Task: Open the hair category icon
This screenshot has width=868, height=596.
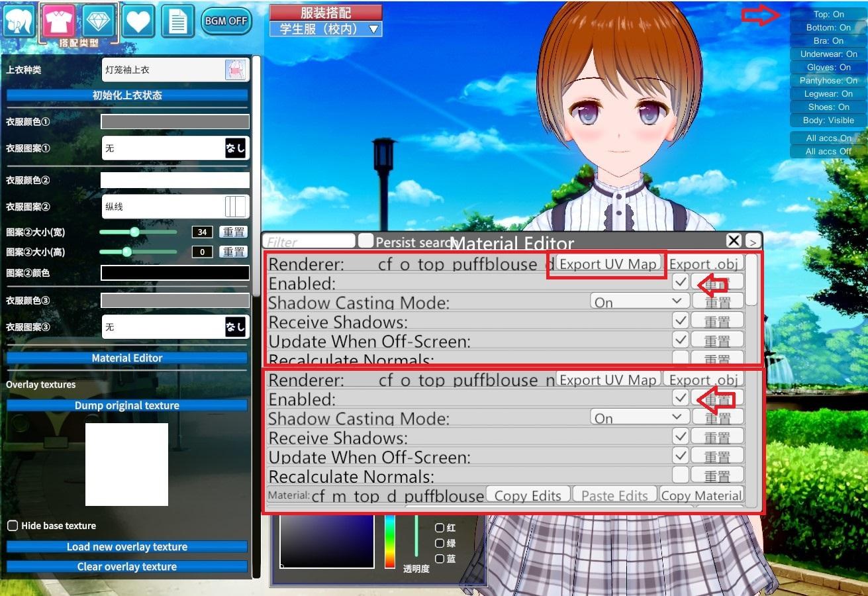Action: (x=19, y=21)
